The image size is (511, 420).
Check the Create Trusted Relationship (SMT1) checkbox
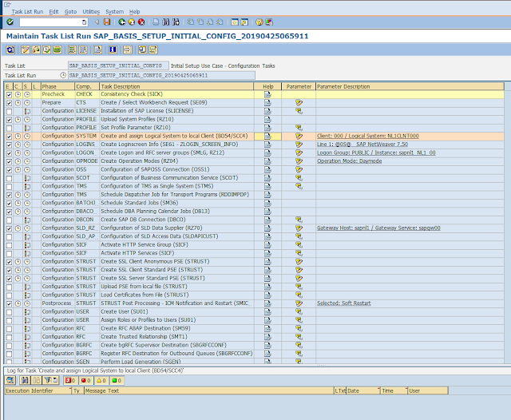(9, 337)
